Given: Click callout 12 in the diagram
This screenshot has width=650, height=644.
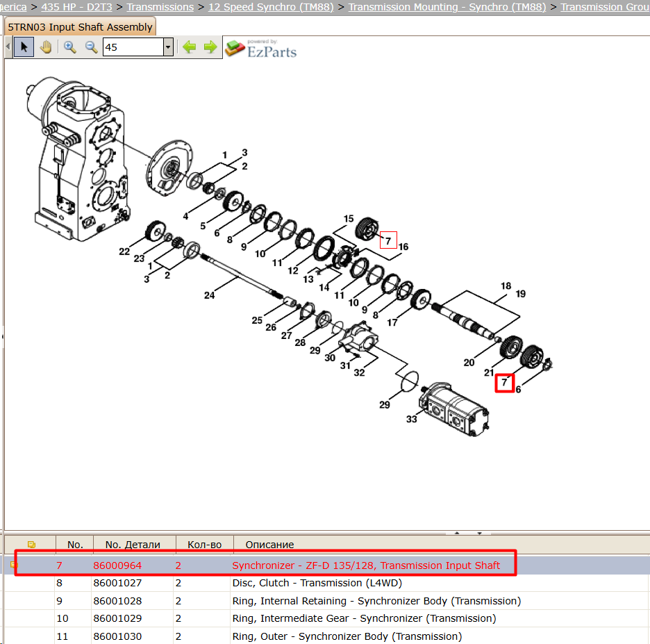Looking at the screenshot, I should click(293, 271).
